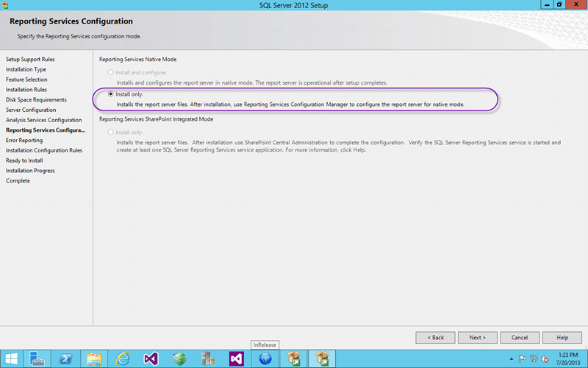This screenshot has width=588, height=368.
Task: Close the SQL Server 2012 Setup window
Action: click(x=576, y=4)
